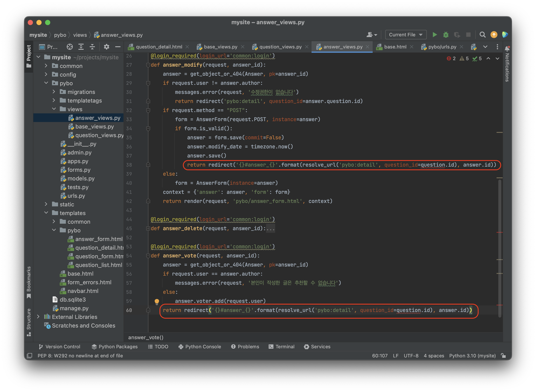The height and width of the screenshot is (392, 536).
Task: Click the orange IDE update arrow icon
Action: pyautogui.click(x=494, y=35)
